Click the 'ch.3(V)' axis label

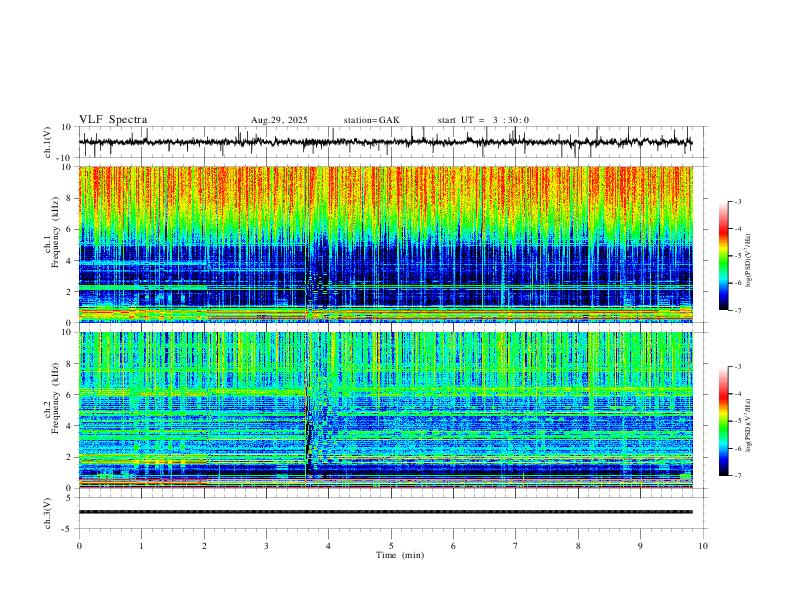48,513
